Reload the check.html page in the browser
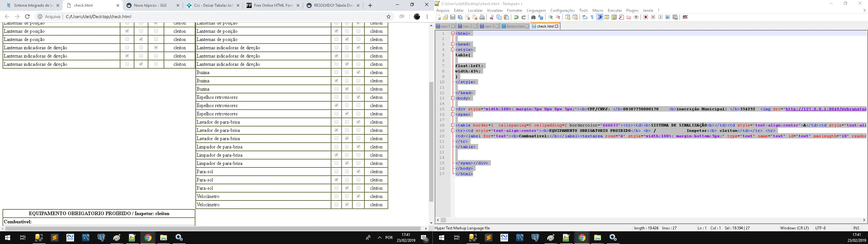 click(28, 17)
